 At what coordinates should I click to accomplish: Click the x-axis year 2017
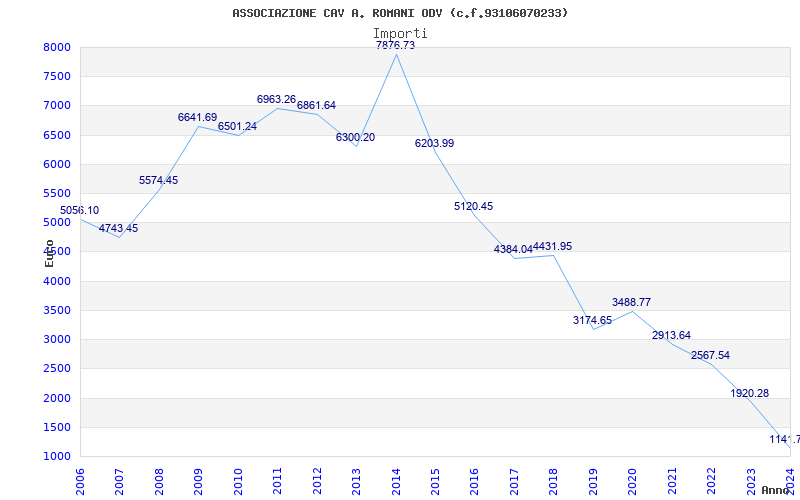click(514, 482)
